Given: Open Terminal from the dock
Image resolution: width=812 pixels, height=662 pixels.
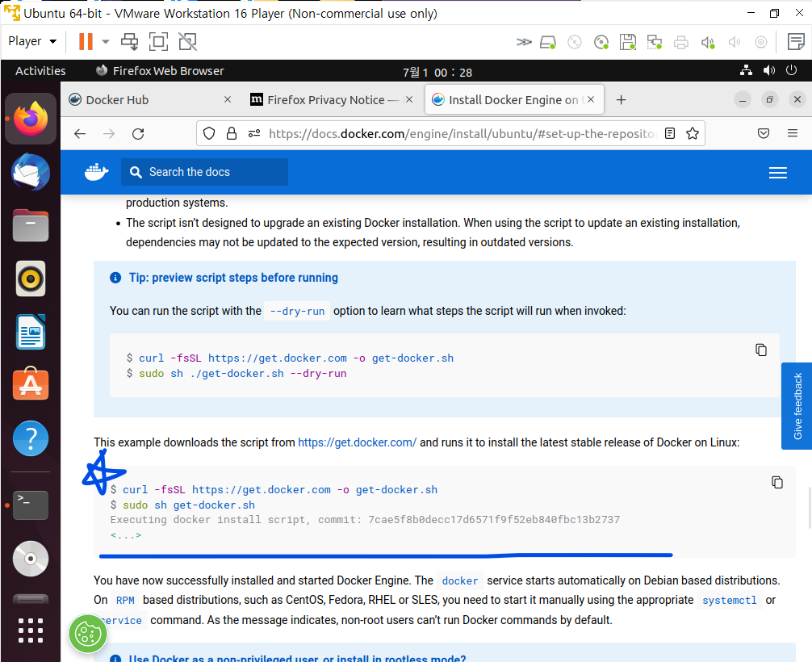Looking at the screenshot, I should 31,505.
